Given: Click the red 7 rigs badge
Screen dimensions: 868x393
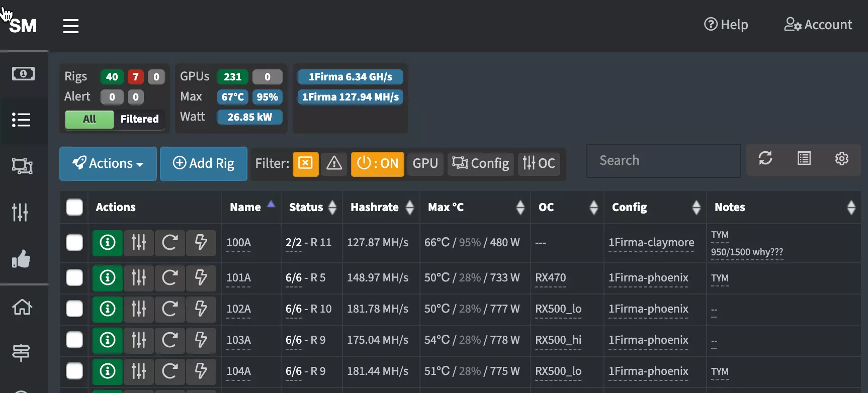Looking at the screenshot, I should [x=135, y=77].
